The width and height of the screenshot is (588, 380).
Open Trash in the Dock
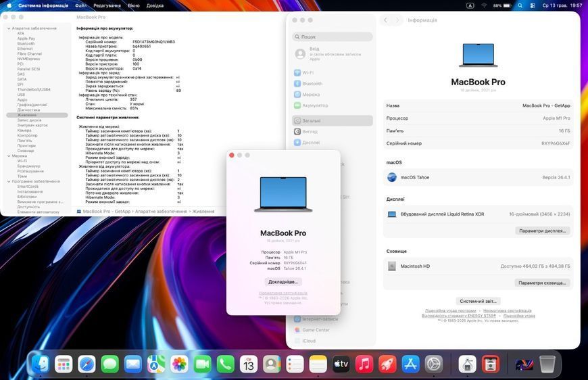547,364
